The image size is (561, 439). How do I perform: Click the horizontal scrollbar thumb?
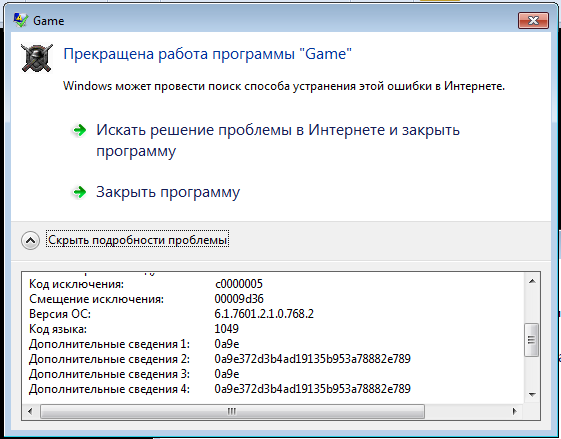click(x=232, y=411)
